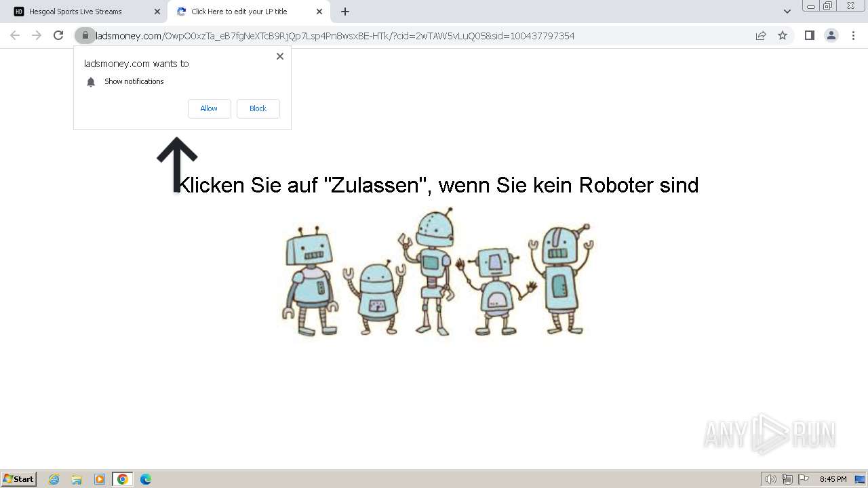The height and width of the screenshot is (488, 868).
Task: Bookmark this page with the star icon
Action: coord(783,36)
